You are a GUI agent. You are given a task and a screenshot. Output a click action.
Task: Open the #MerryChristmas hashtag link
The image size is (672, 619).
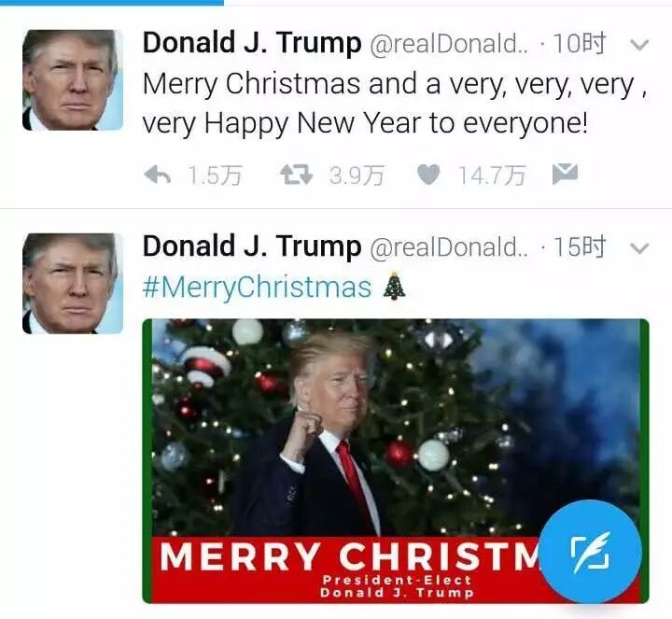(x=258, y=288)
